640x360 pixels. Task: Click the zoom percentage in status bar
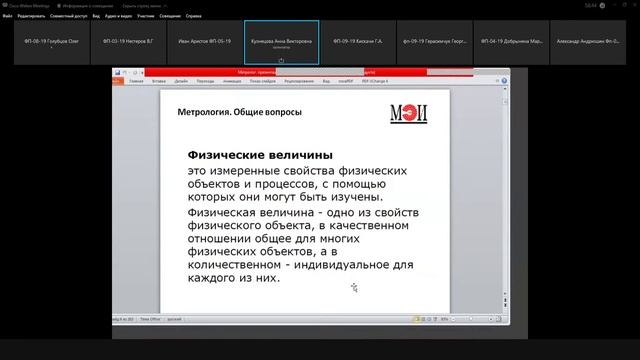pyautogui.click(x=444, y=319)
